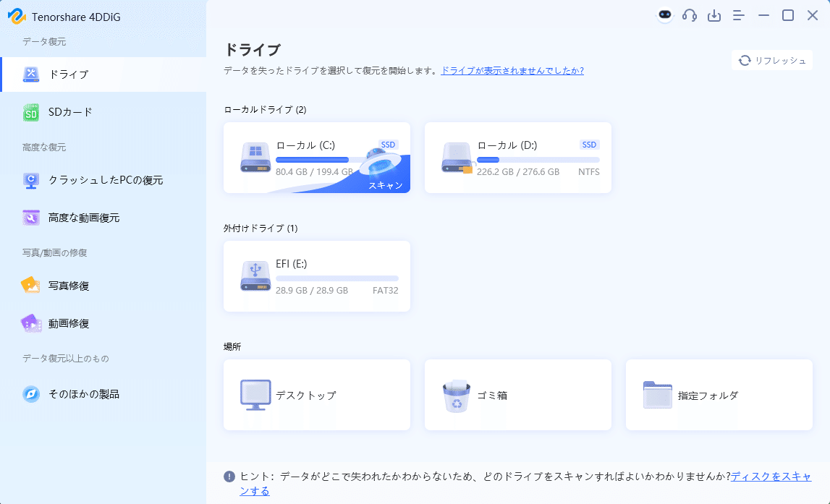
Task: Click the crashed PC recovery monitor icon
Action: click(30, 181)
